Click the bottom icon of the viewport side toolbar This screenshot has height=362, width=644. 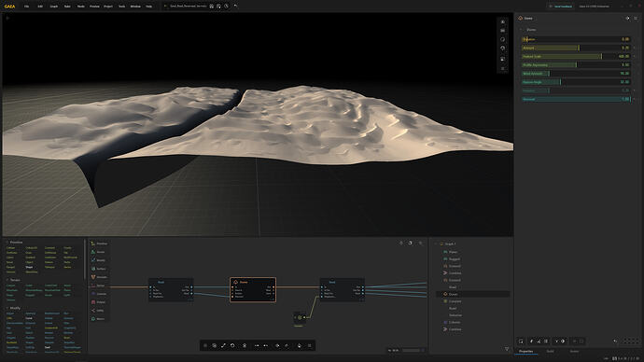pos(502,68)
